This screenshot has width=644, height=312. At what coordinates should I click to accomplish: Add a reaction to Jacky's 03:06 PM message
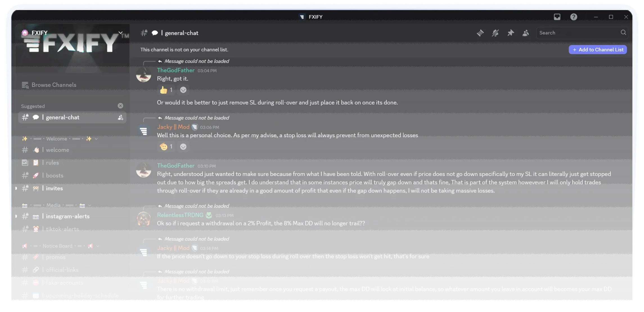tap(183, 146)
